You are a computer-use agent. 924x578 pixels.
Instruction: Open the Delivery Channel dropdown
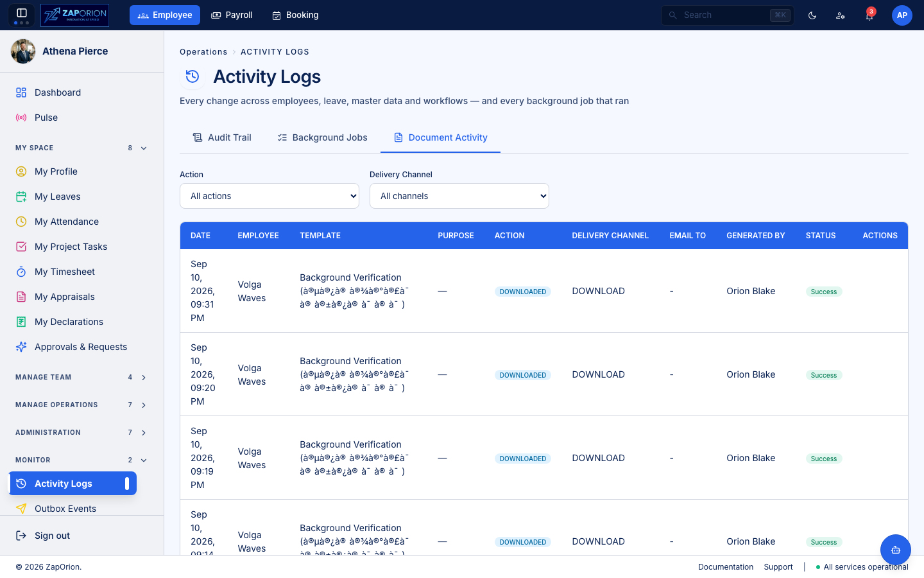coord(459,196)
